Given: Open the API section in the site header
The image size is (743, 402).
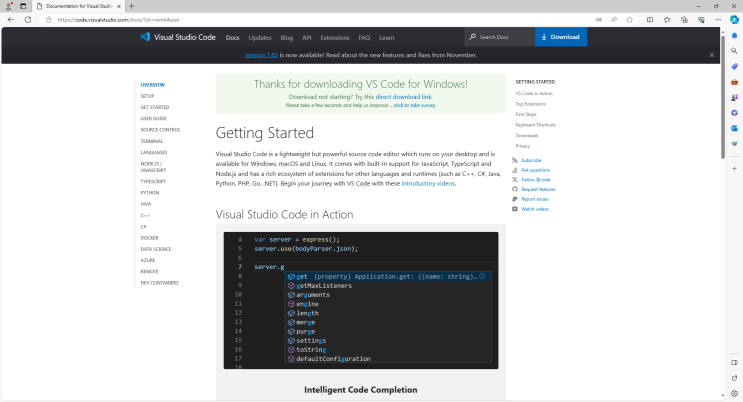Looking at the screenshot, I should pyautogui.click(x=307, y=37).
